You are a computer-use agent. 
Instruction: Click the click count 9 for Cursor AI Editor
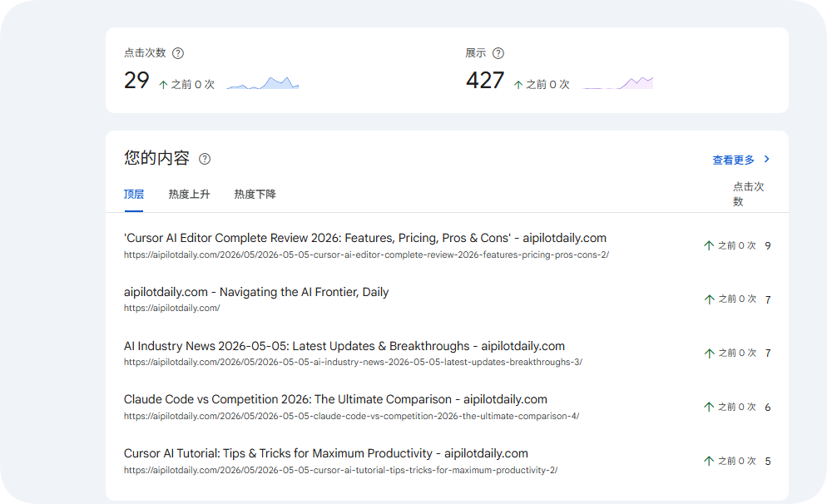[768, 245]
